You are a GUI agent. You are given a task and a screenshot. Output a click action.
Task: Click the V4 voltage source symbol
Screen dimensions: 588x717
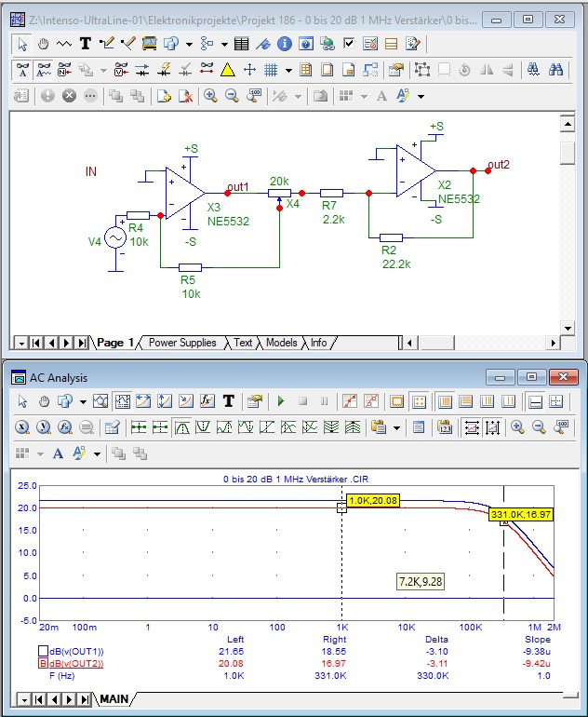[x=115, y=237]
